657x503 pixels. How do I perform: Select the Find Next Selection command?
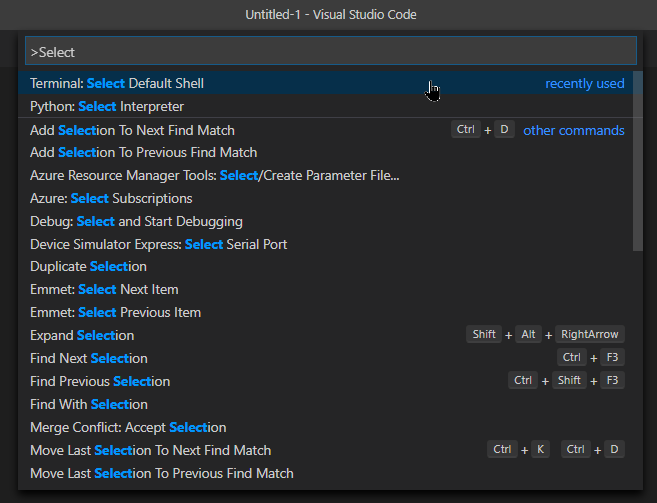pyautogui.click(x=88, y=358)
